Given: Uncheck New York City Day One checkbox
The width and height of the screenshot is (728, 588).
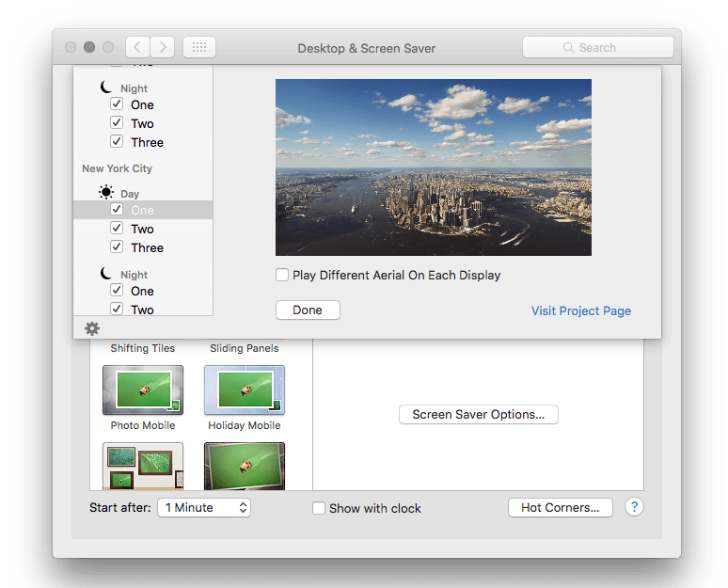Looking at the screenshot, I should [117, 210].
